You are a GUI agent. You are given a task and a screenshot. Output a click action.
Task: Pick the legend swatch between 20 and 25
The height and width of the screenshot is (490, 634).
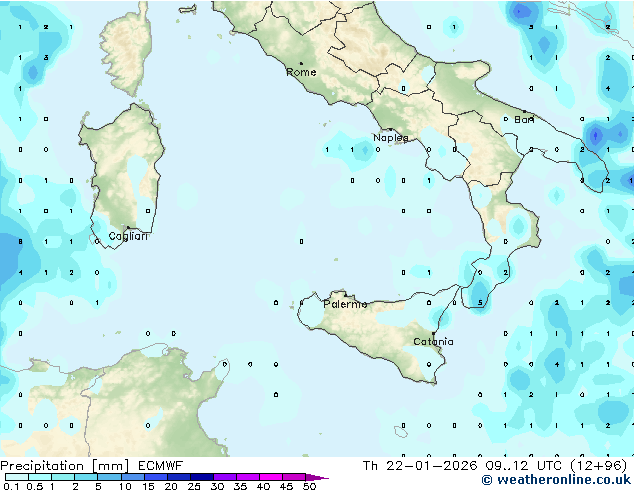click(x=178, y=477)
